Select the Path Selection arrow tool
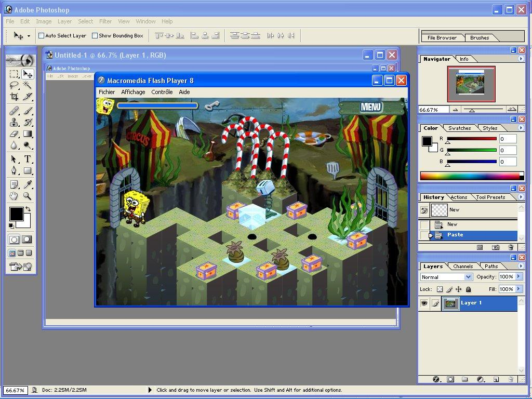 (x=14, y=159)
